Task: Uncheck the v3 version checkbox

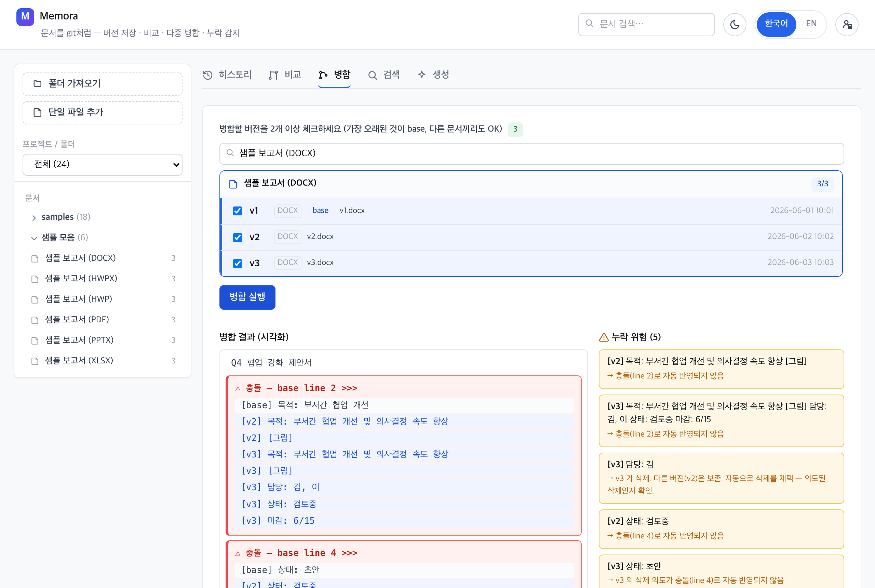Action: point(237,263)
